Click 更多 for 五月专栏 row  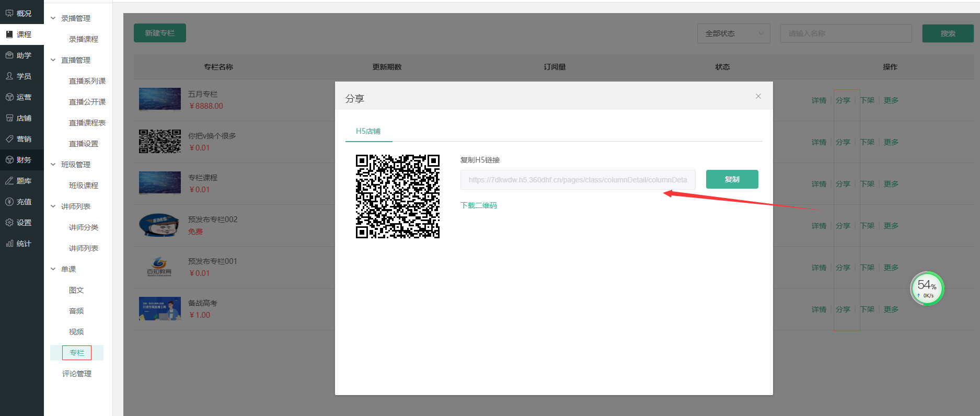click(x=891, y=100)
